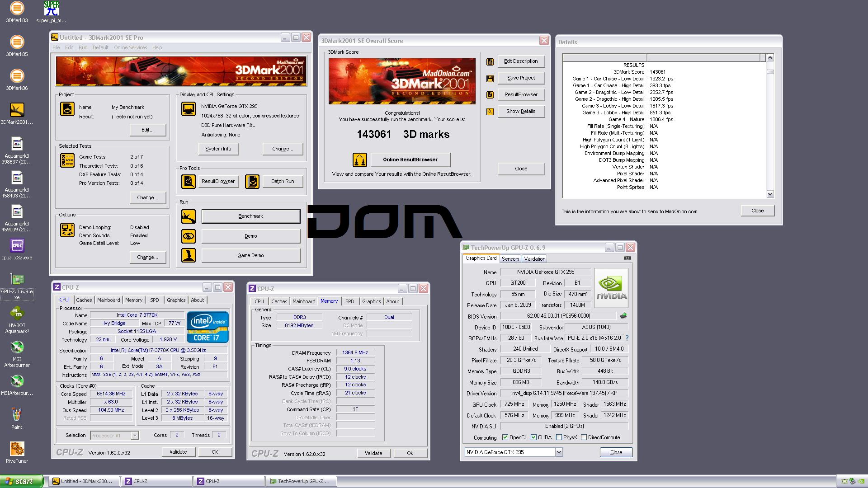Open the GPU selection dropdown in GPU-Z

[559, 452]
